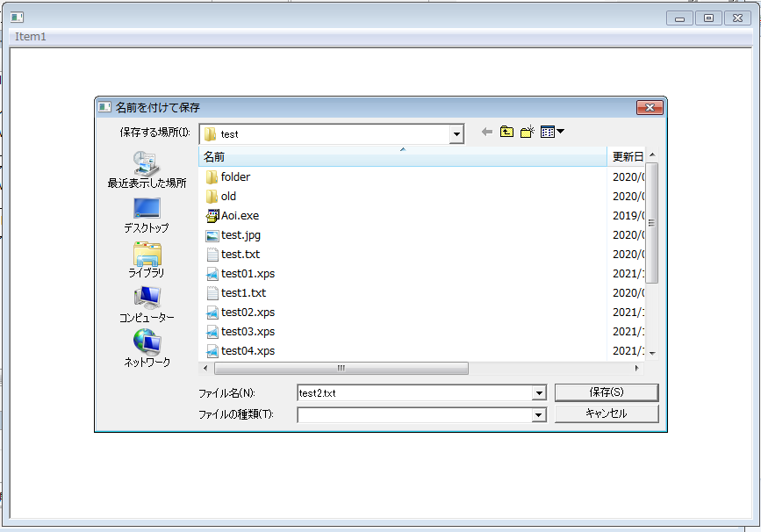Select the Aoi.exe application icon
Image resolution: width=761 pixels, height=532 pixels.
212,216
